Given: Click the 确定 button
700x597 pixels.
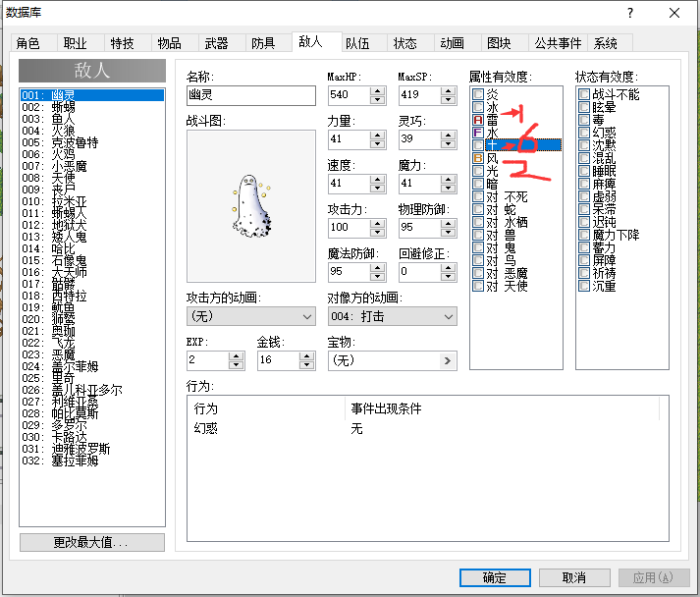Looking at the screenshot, I should pyautogui.click(x=495, y=577).
